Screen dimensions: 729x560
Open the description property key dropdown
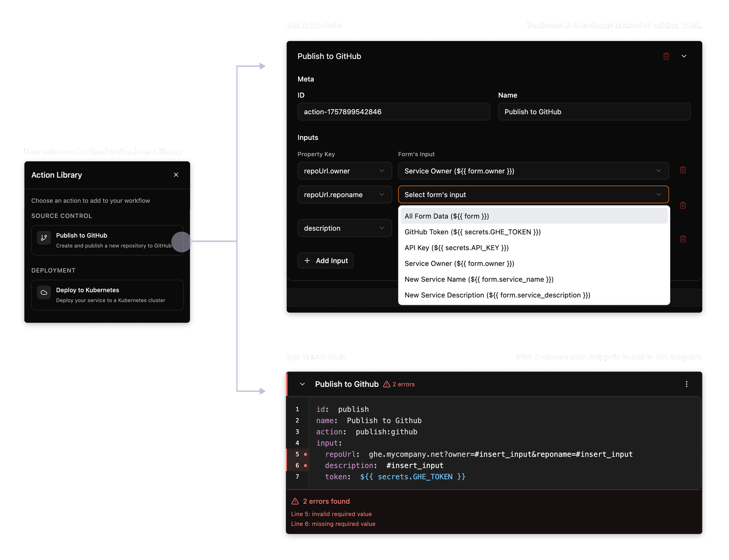pos(344,228)
